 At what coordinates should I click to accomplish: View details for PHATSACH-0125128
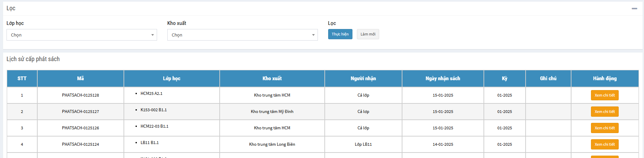click(x=604, y=95)
